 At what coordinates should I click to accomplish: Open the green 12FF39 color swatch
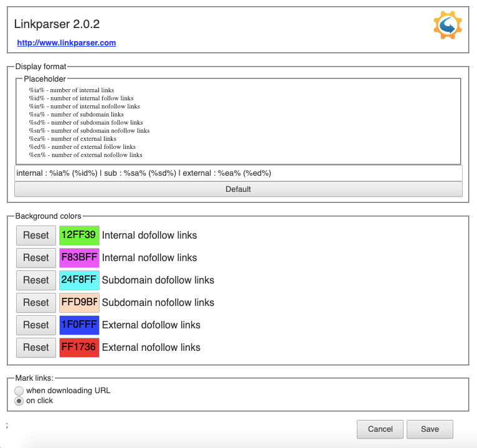79,236
